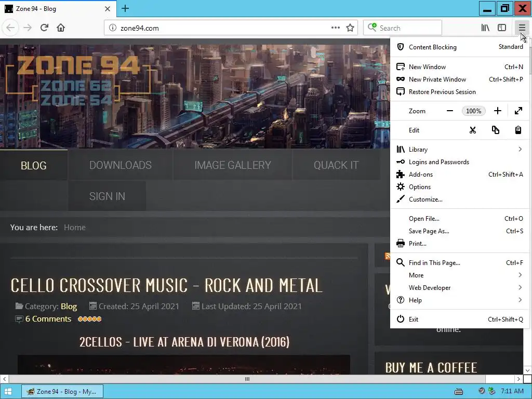Select Zone 94 - Blog taskbar button
This screenshot has width=532, height=399.
click(x=62, y=392)
